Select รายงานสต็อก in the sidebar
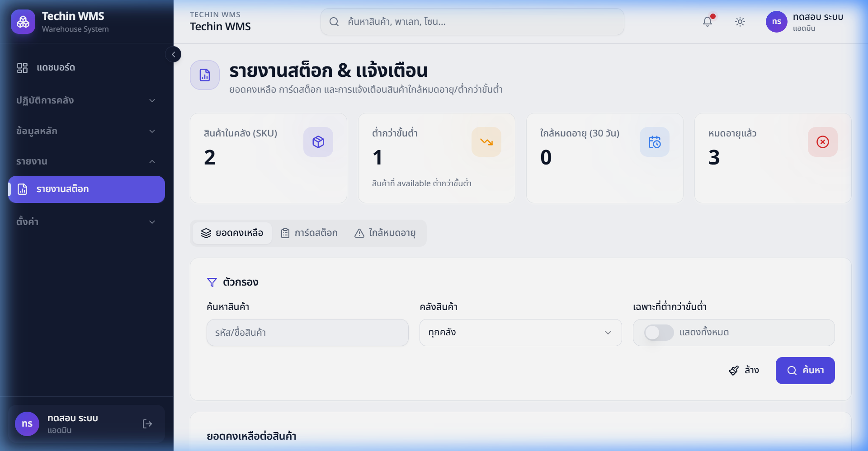Image resolution: width=868 pixels, height=451 pixels. 87,189
